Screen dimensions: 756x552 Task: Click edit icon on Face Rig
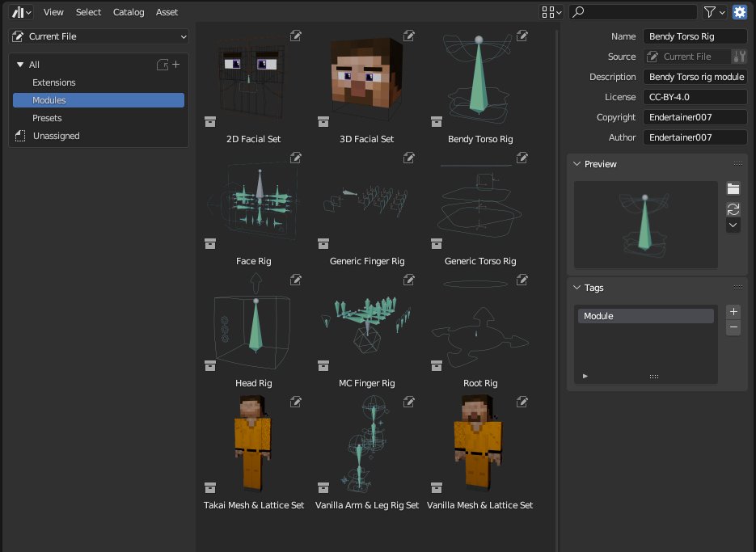[296, 158]
